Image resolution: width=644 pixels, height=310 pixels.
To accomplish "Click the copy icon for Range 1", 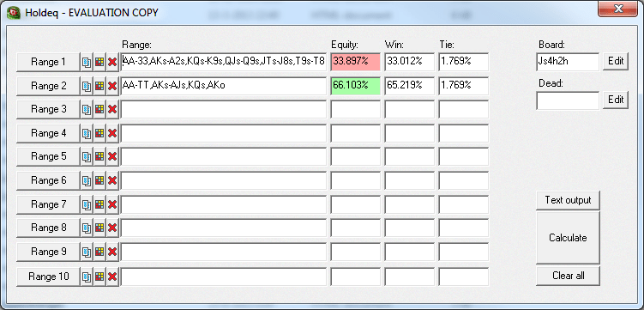I will [x=87, y=63].
